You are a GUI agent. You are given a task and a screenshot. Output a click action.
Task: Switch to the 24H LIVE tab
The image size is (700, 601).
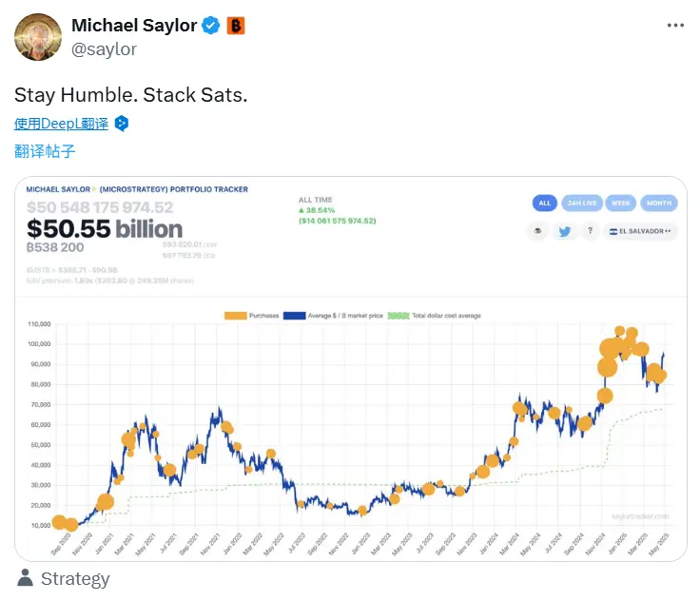(580, 203)
